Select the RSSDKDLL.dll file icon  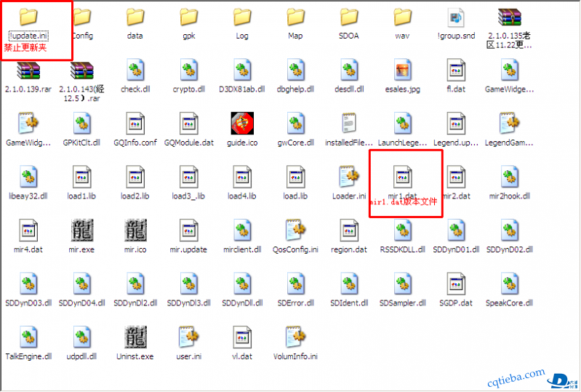[x=402, y=230]
